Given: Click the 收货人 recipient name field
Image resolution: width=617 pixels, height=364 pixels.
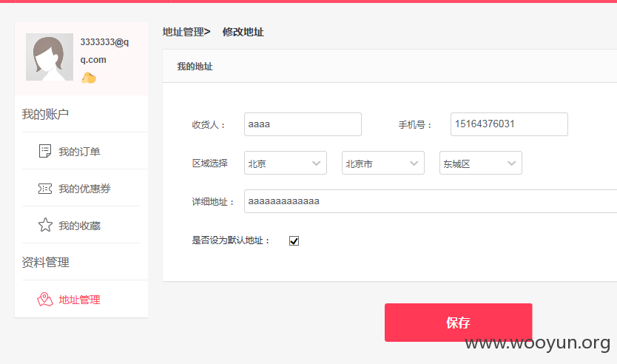Looking at the screenshot, I should pos(303,124).
